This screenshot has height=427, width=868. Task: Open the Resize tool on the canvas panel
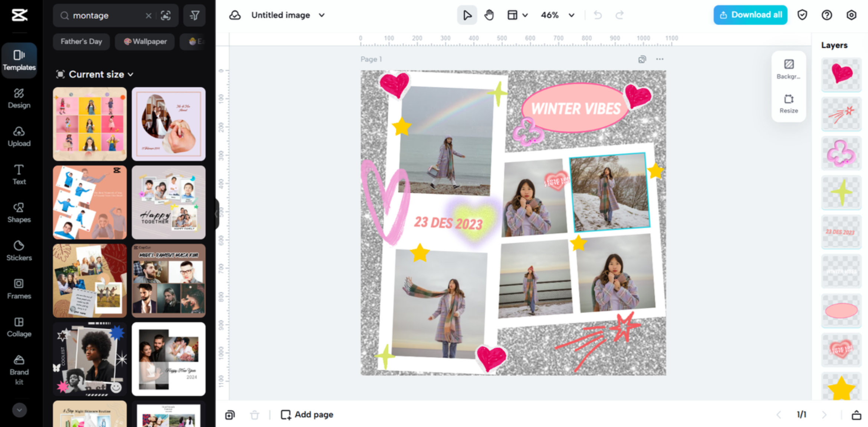(x=789, y=104)
